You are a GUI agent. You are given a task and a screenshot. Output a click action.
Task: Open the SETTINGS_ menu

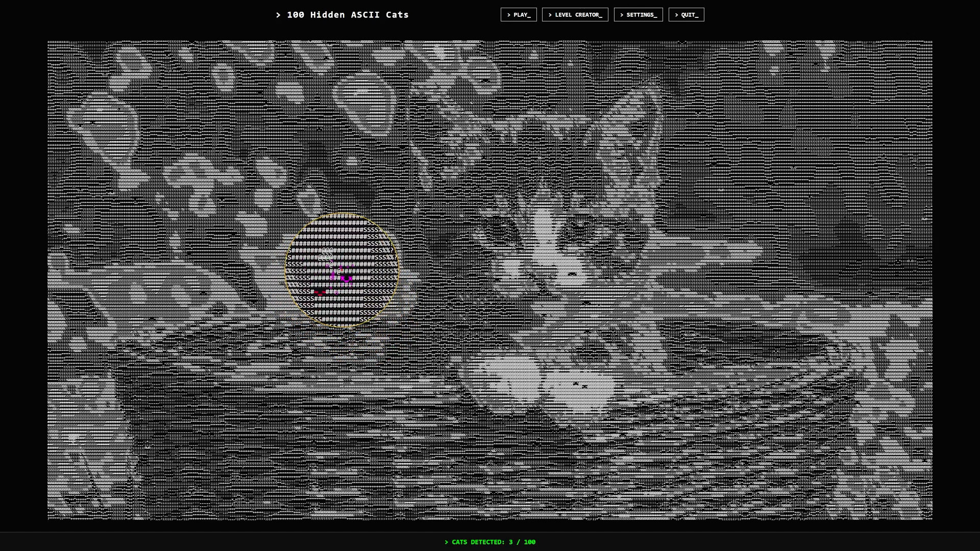(639, 15)
